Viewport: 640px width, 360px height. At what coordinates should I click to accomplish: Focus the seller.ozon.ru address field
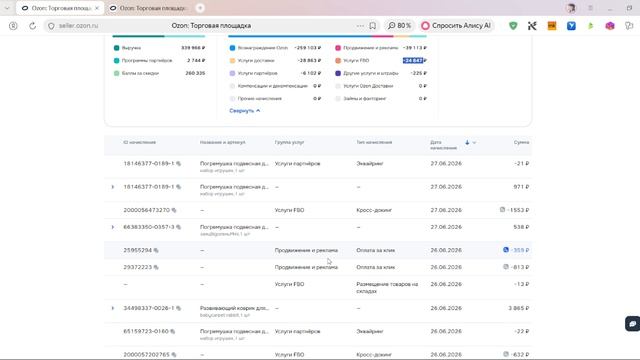tap(78, 26)
